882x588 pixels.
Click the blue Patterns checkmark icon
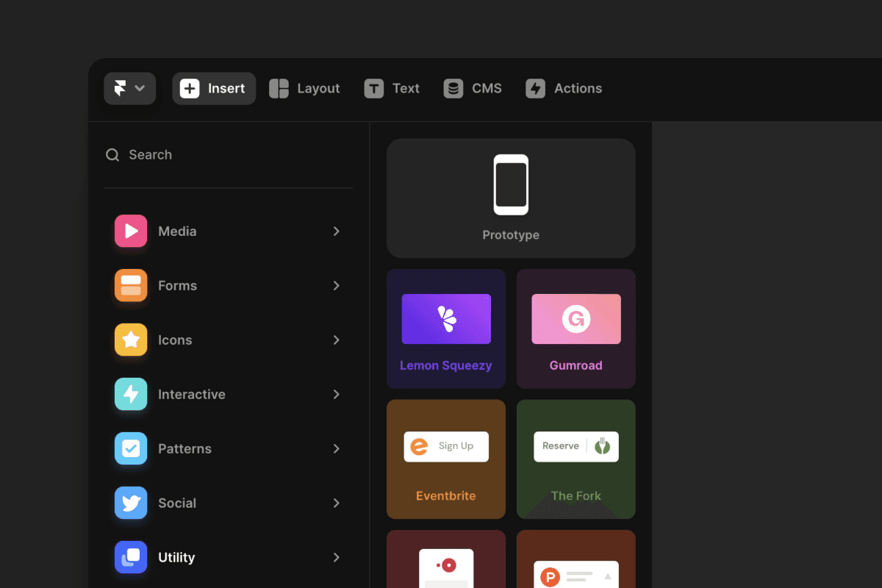(x=131, y=448)
